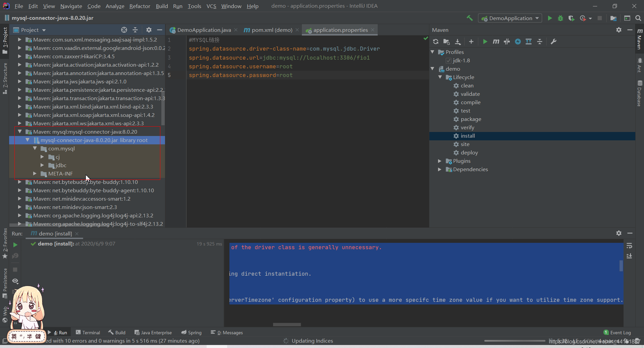Toggle Maven offline mode
644x348 pixels.
507,42
